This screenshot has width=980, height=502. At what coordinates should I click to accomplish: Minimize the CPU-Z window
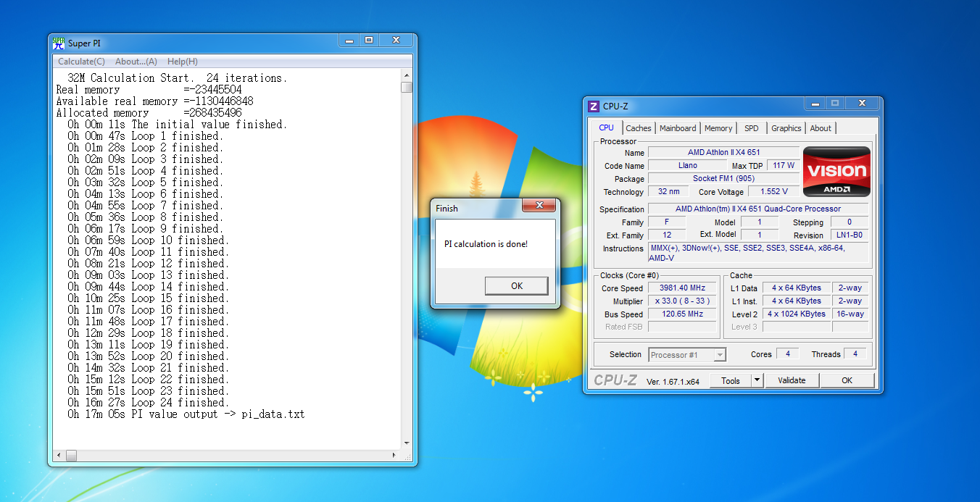pyautogui.click(x=815, y=104)
